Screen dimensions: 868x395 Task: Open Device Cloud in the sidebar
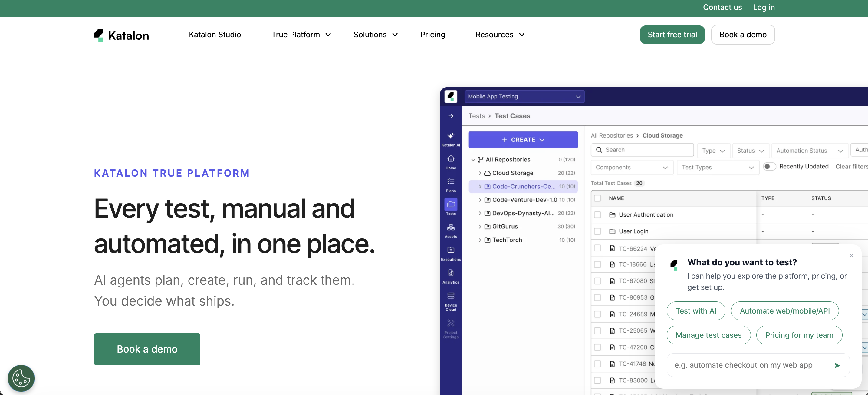(451, 302)
